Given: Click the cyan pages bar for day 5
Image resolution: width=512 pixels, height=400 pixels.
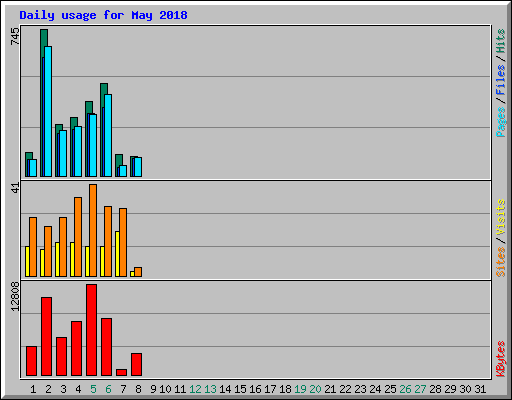Looking at the screenshot, I should click(x=93, y=145).
